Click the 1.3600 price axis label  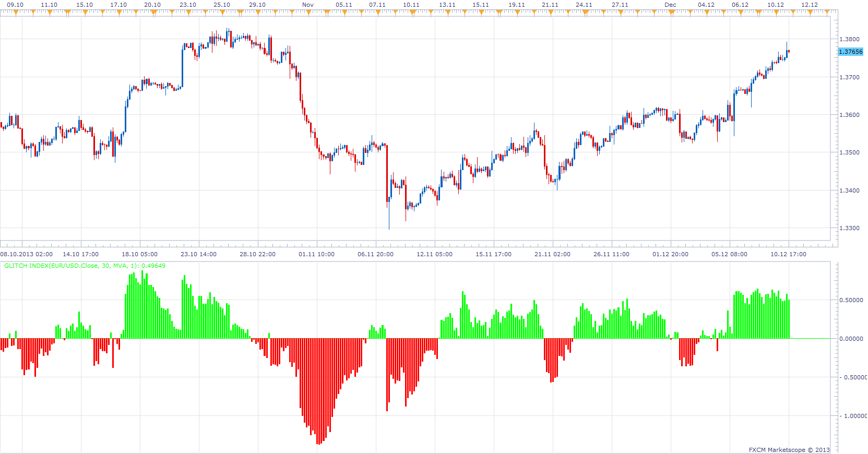(x=849, y=115)
